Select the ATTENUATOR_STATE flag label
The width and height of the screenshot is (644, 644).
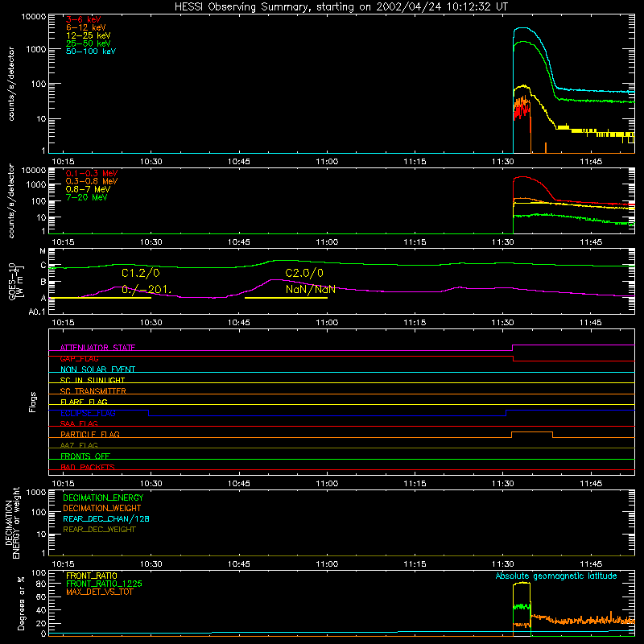pos(97,348)
